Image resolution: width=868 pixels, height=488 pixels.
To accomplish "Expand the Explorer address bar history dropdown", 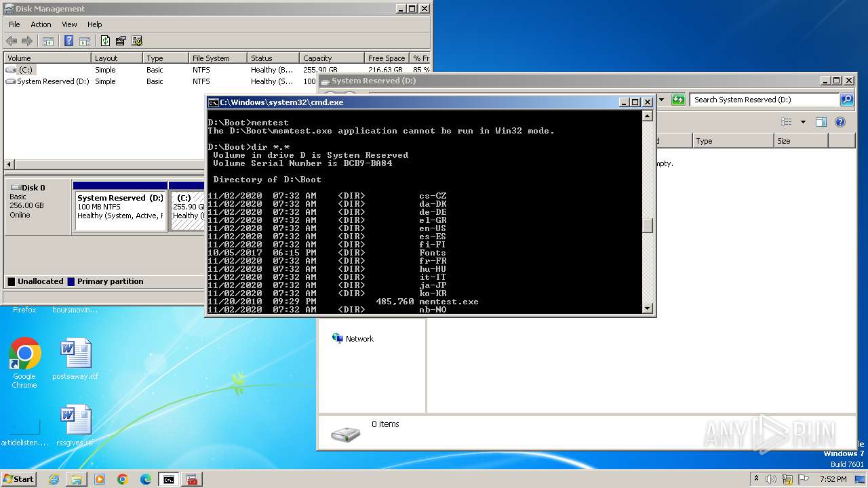I will pos(661,100).
